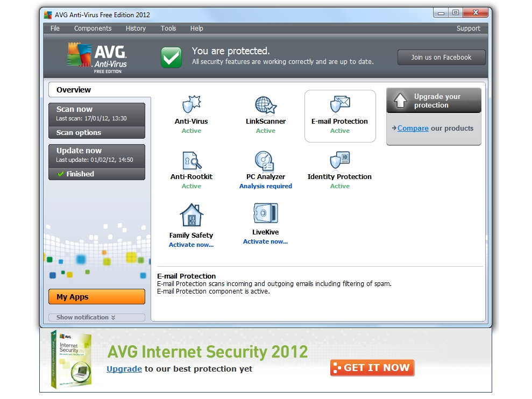Click the Last scan: 17/01/12, 13:30 text
Image resolution: width=532 pixels, height=399 pixels.
coord(91,118)
